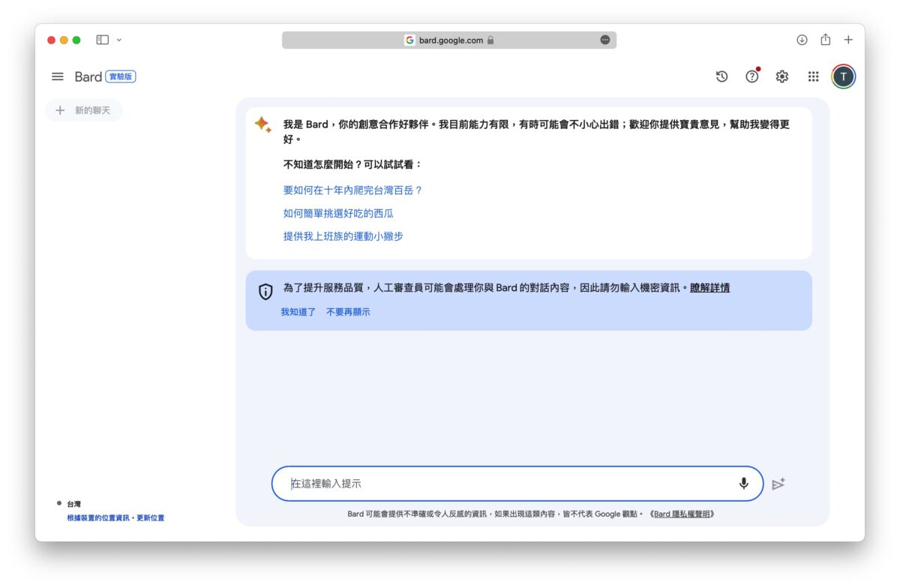This screenshot has height=588, width=900.
Task: Open a new Safari tab
Action: (848, 40)
